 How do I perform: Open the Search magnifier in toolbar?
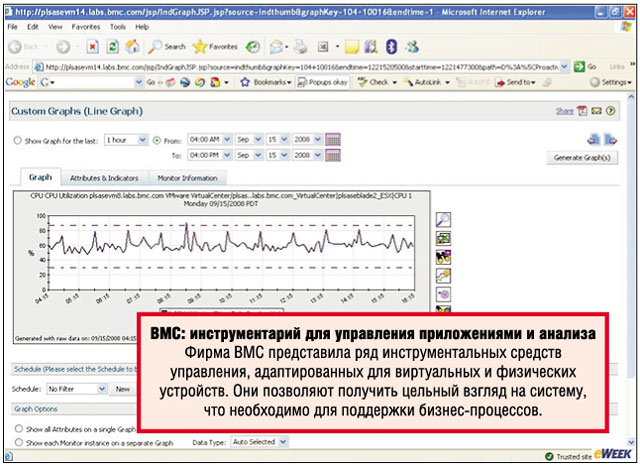[167, 47]
